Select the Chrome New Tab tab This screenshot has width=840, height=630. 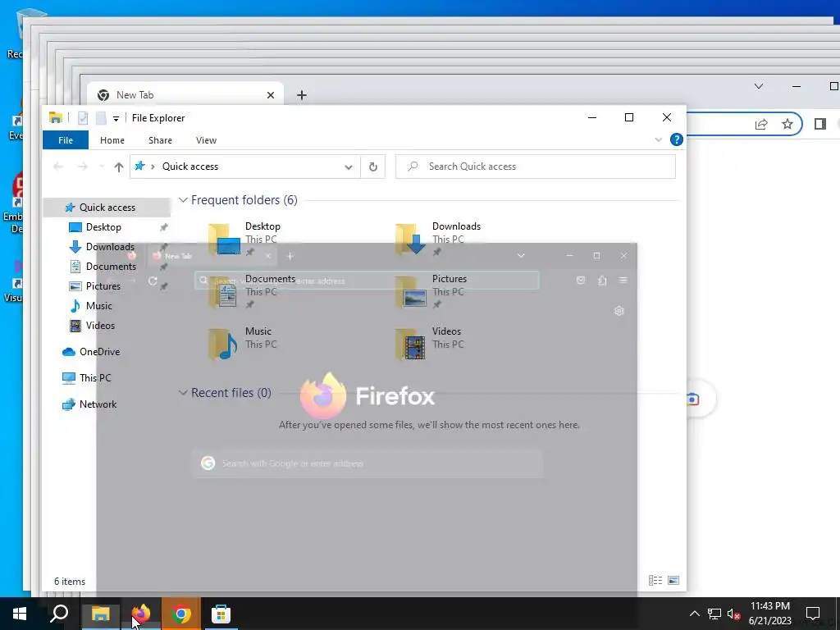click(185, 95)
